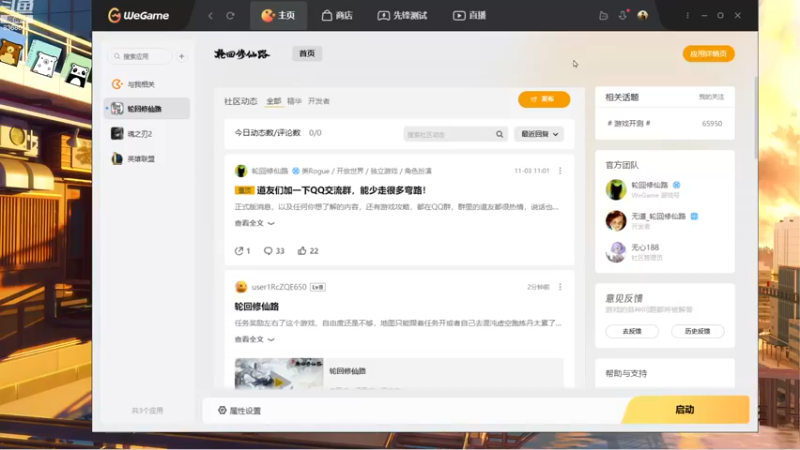Select 轮回修仙路 in the sidebar app list
This screenshot has width=800, height=450.
[147, 109]
